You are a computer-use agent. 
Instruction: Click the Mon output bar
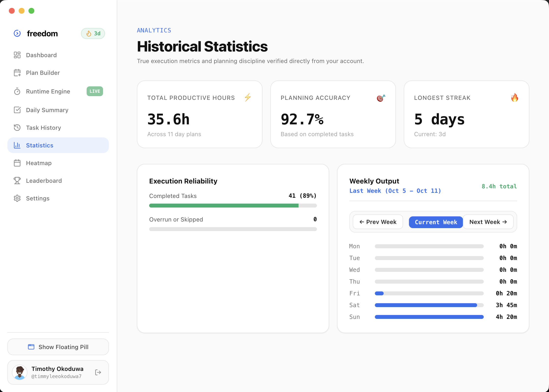point(429,246)
